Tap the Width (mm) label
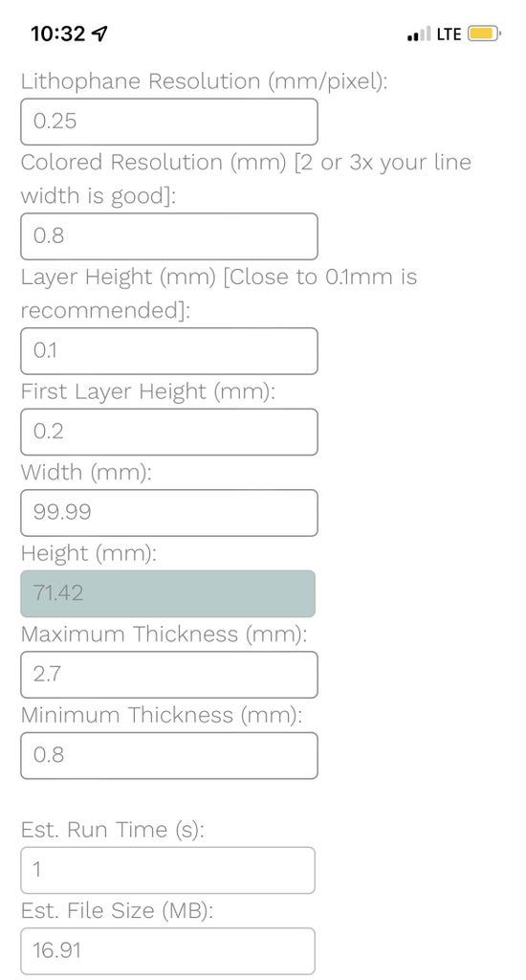The height and width of the screenshot is (980, 526). click(x=86, y=473)
